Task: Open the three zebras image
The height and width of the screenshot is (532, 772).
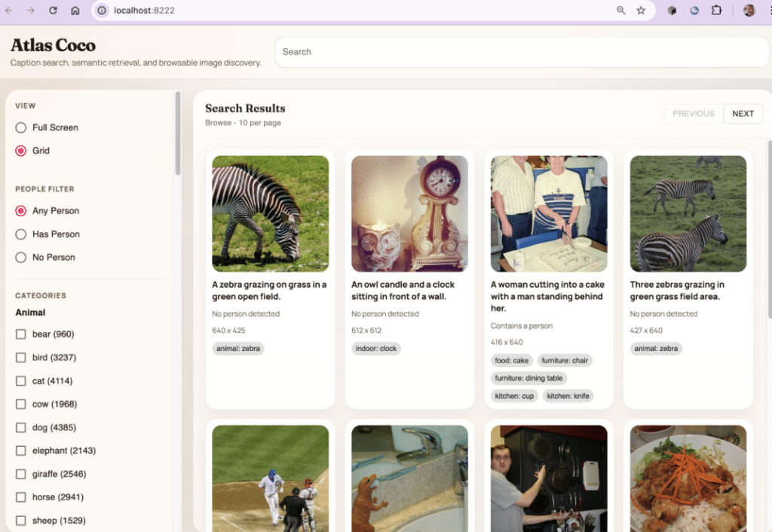Action: (688, 213)
